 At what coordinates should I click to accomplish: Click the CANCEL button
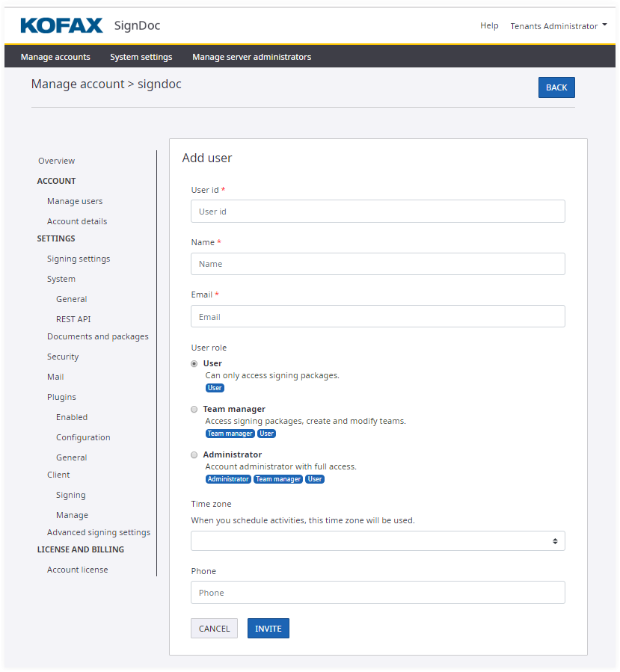click(214, 629)
